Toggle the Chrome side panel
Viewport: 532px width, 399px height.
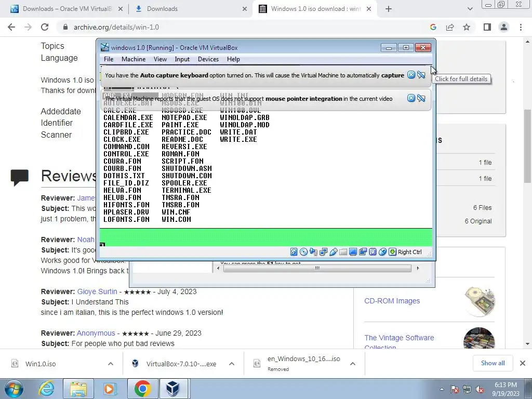click(x=487, y=27)
